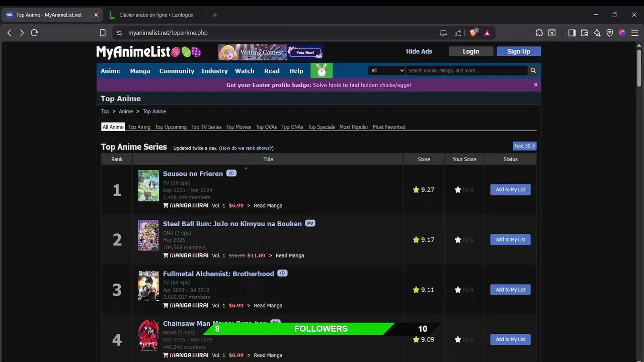This screenshot has width=644, height=362.
Task: Switch to the Top TV Series tab
Action: click(206, 127)
